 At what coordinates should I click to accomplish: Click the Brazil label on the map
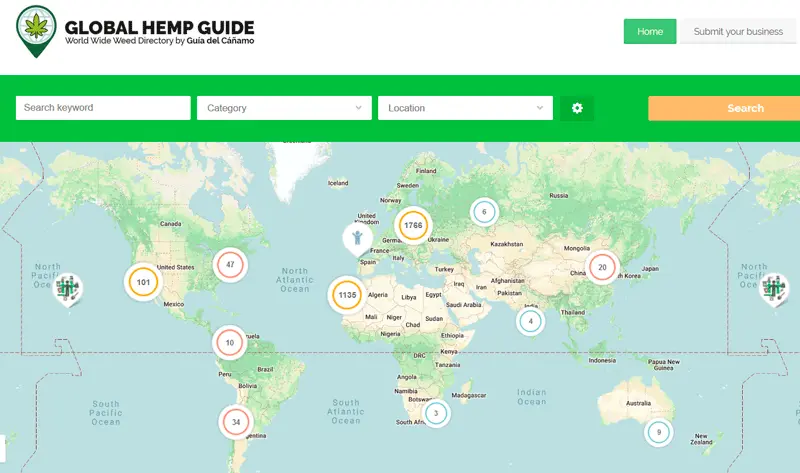click(265, 369)
